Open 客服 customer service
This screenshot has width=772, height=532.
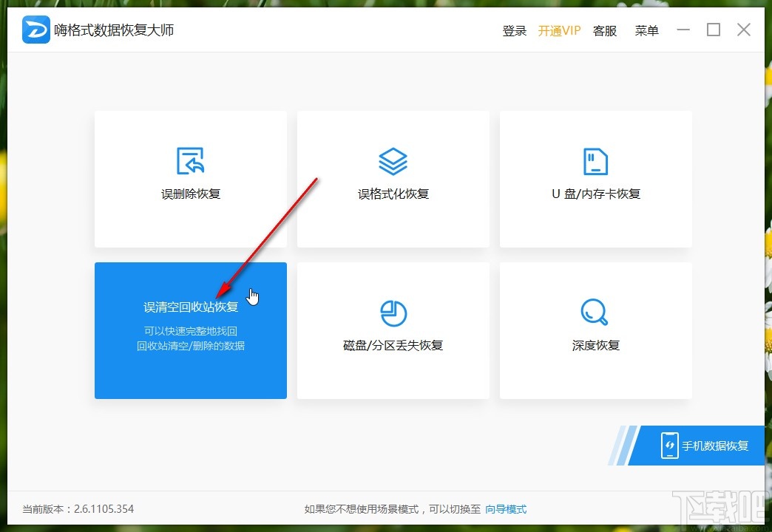[x=604, y=30]
